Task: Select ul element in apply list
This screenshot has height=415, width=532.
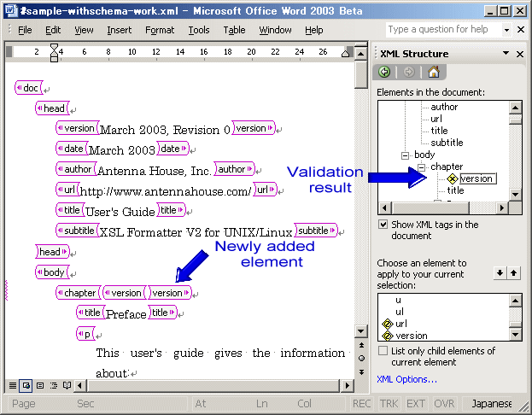Action: click(x=400, y=312)
